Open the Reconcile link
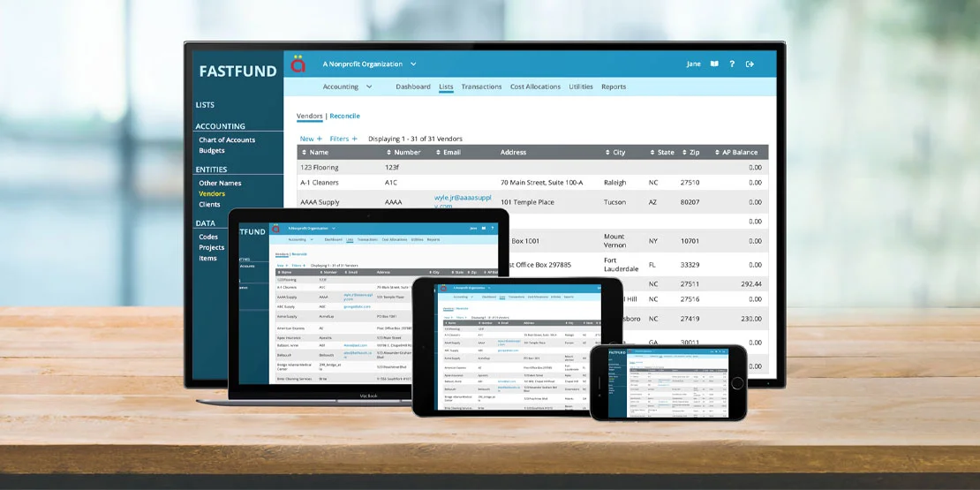Screen dimensions: 980x490 click(344, 117)
